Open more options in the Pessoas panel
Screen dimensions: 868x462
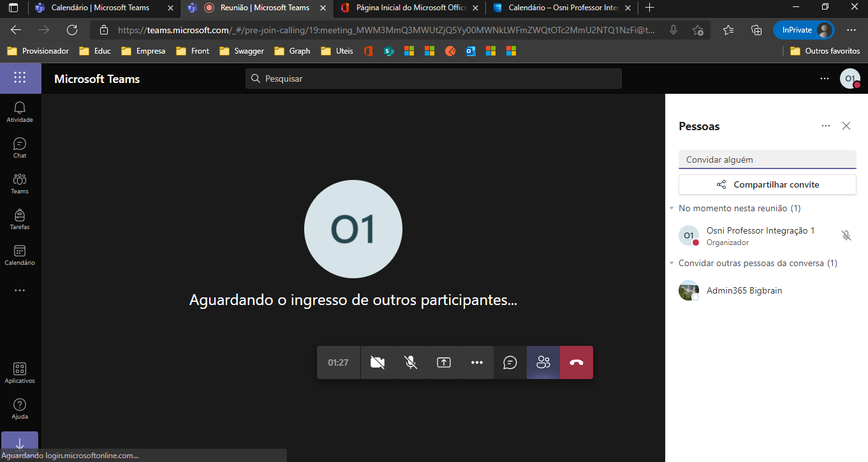pos(826,126)
